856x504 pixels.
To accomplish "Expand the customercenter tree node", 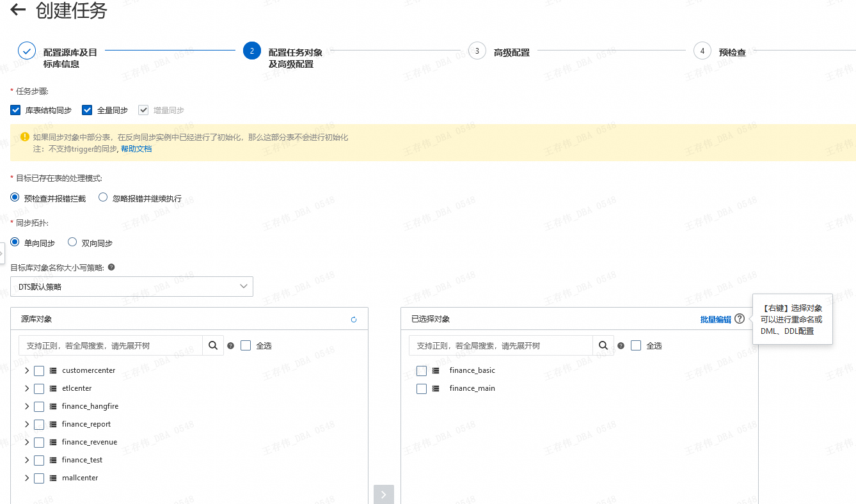I will pos(27,370).
